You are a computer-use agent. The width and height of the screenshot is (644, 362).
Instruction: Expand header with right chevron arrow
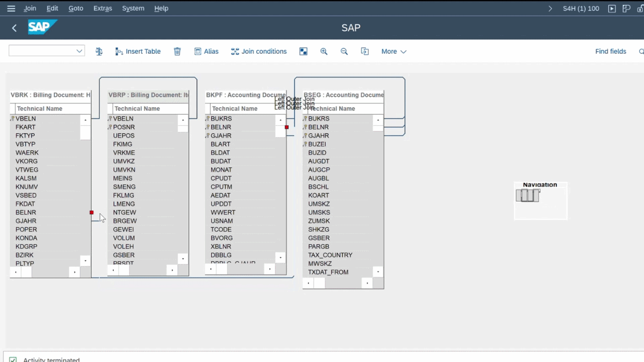[x=550, y=9]
